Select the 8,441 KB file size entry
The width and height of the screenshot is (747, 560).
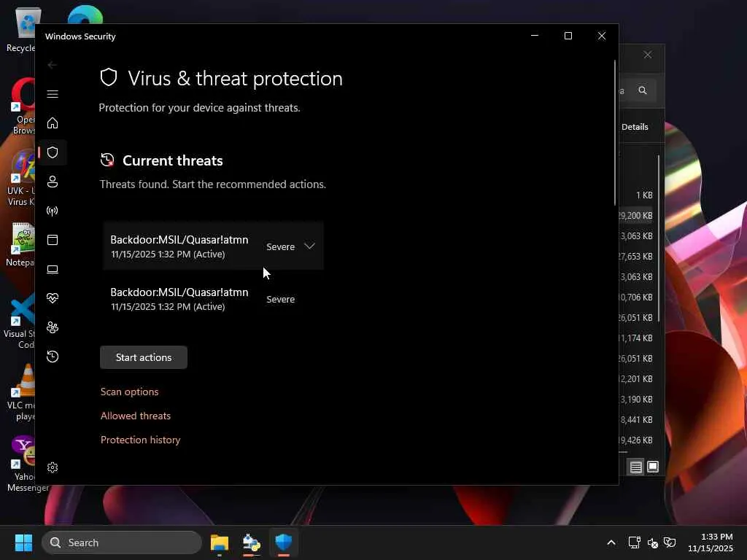(x=636, y=419)
